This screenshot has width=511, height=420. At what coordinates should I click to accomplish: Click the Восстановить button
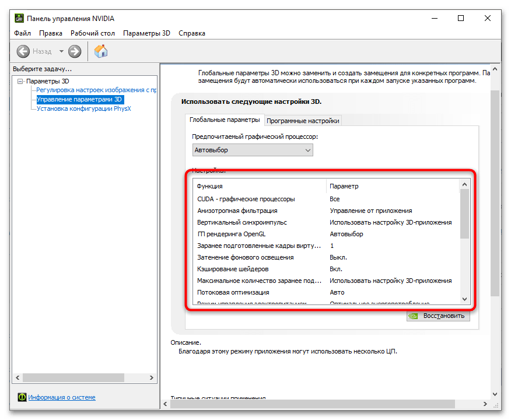tap(438, 316)
